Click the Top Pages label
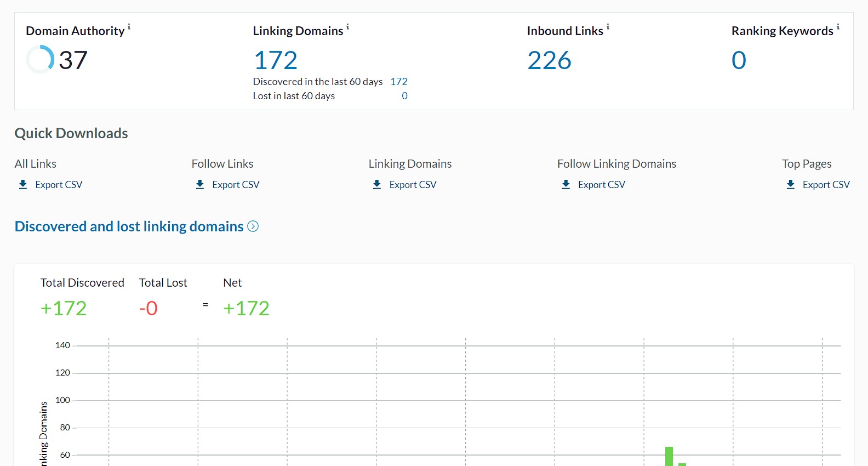The height and width of the screenshot is (466, 868). 807,164
